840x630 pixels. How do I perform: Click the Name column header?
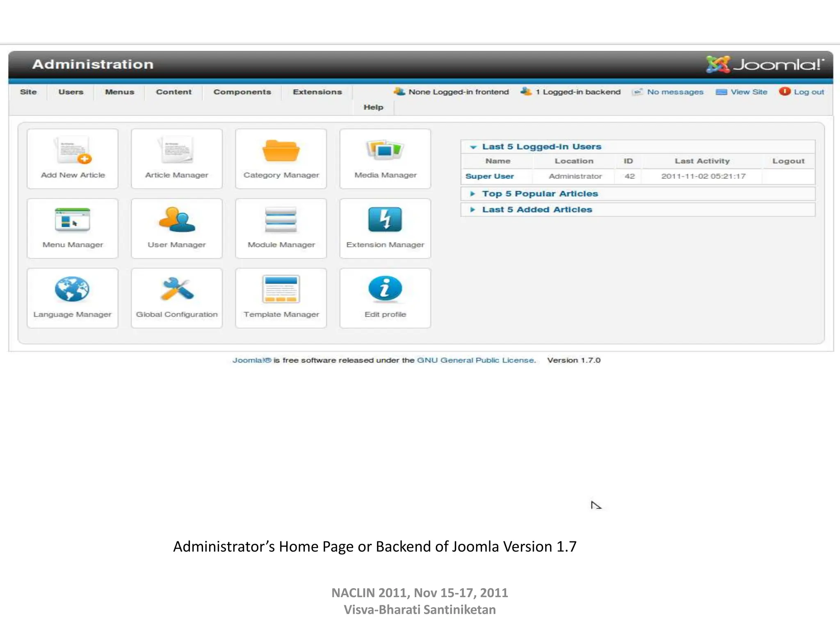(498, 161)
